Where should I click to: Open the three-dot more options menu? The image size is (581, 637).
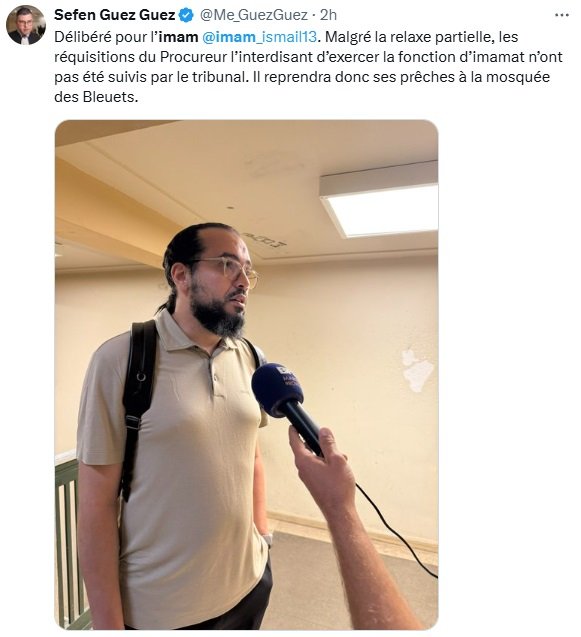(561, 15)
